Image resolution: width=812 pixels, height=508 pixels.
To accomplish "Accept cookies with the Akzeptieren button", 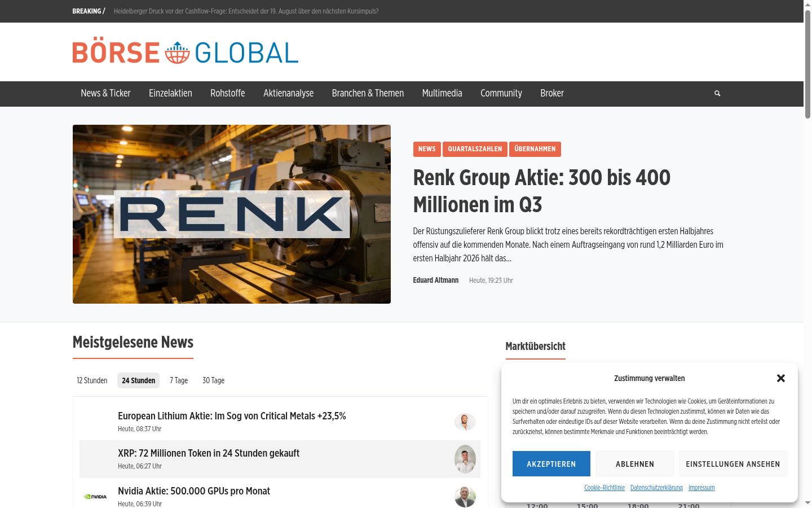I will coord(551,464).
